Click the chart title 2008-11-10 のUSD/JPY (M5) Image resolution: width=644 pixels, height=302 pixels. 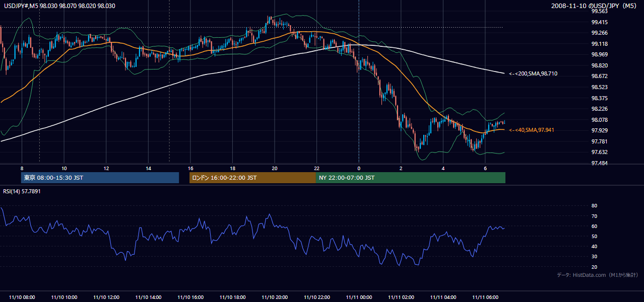(595, 6)
